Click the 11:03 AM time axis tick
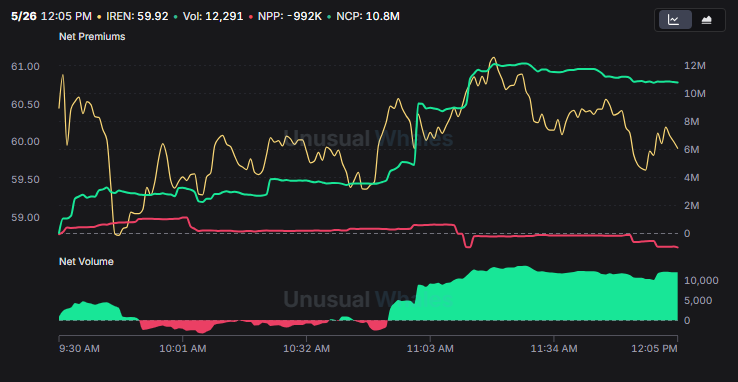 430,349
